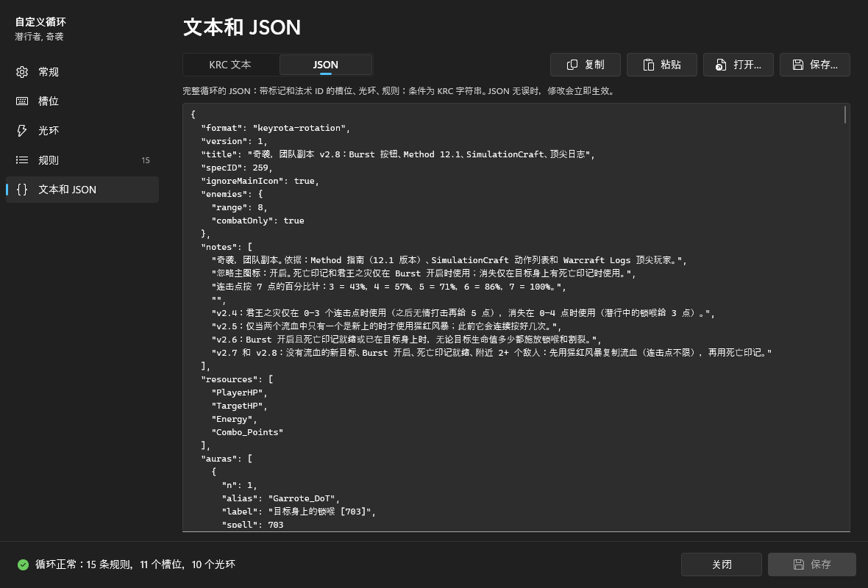
Task: Save to file with 保存... button
Action: [x=814, y=65]
